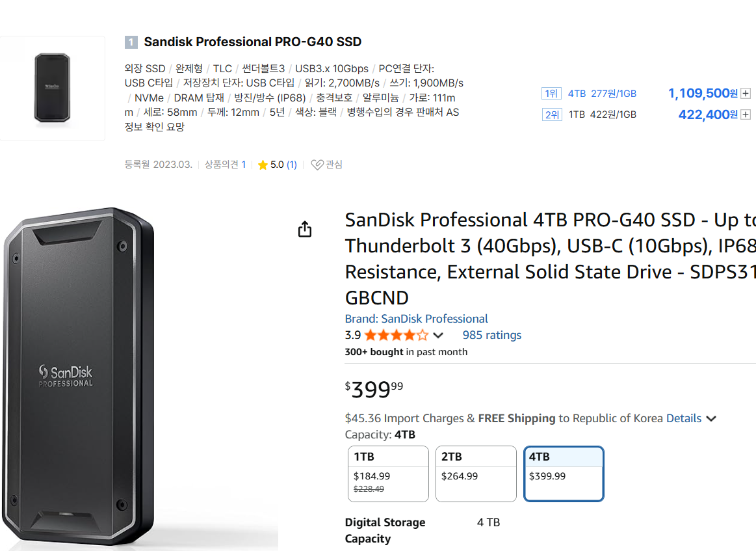The height and width of the screenshot is (551, 756).
Task: Click the share icon beside the product image
Action: pos(305,229)
